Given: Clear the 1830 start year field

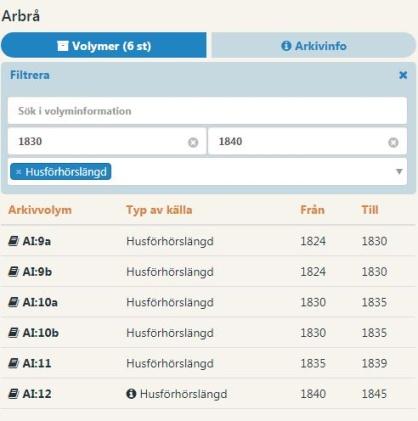Looking at the screenshot, I should click(193, 142).
